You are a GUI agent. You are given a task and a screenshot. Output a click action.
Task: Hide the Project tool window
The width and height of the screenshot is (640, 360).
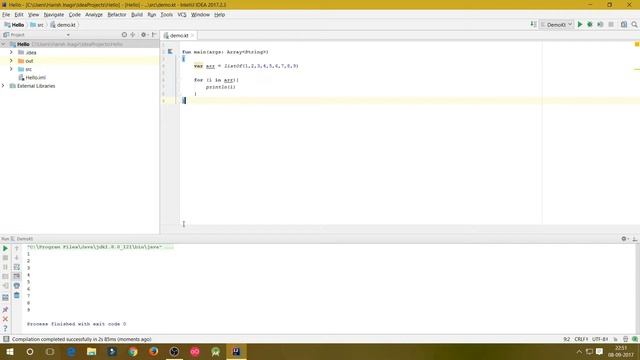154,35
